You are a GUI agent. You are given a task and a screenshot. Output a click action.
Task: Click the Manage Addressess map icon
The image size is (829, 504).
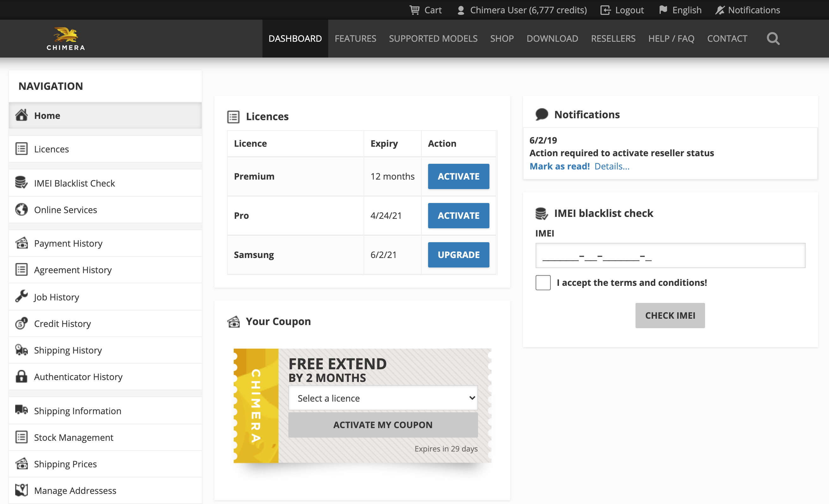pos(21,490)
